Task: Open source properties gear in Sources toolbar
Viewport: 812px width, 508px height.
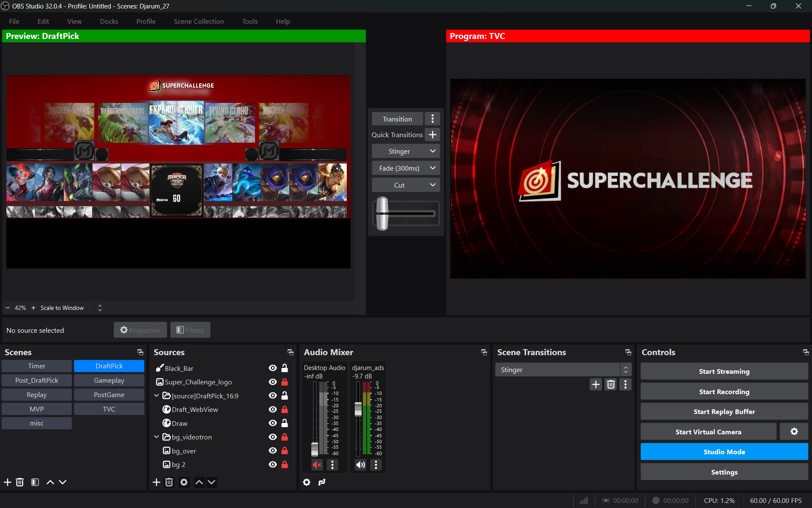Action: coord(184,482)
